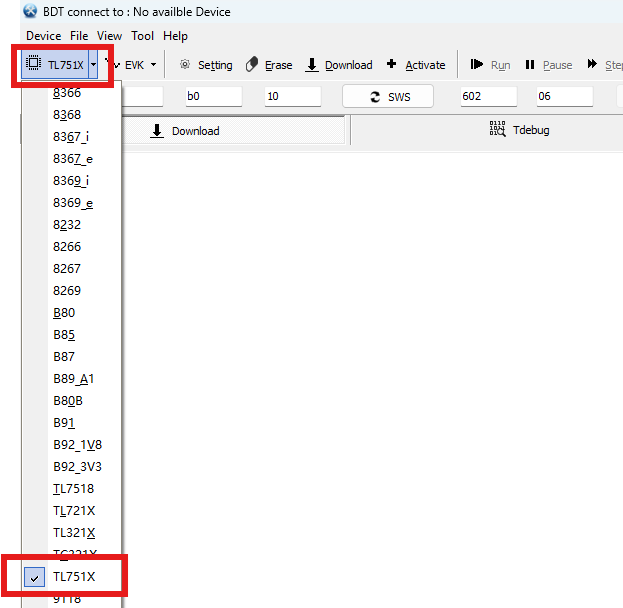Click the input field containing 06
The height and width of the screenshot is (608, 623).
(565, 96)
